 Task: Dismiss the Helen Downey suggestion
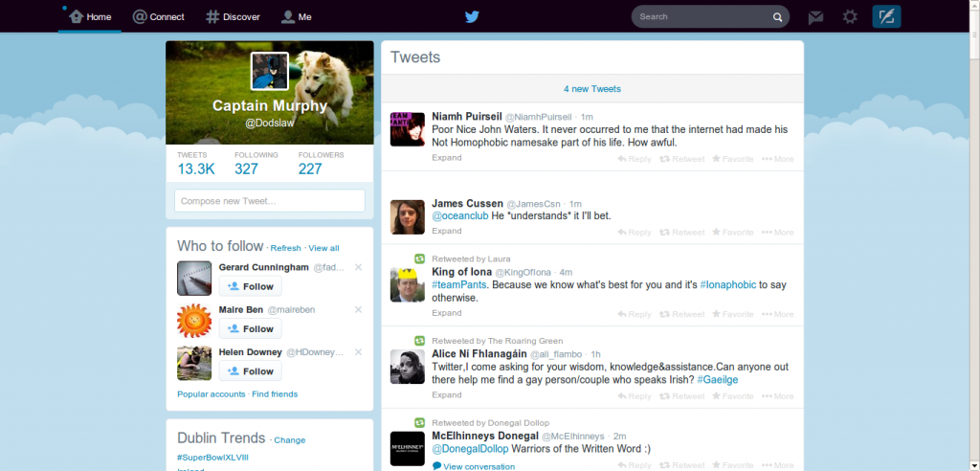(358, 352)
